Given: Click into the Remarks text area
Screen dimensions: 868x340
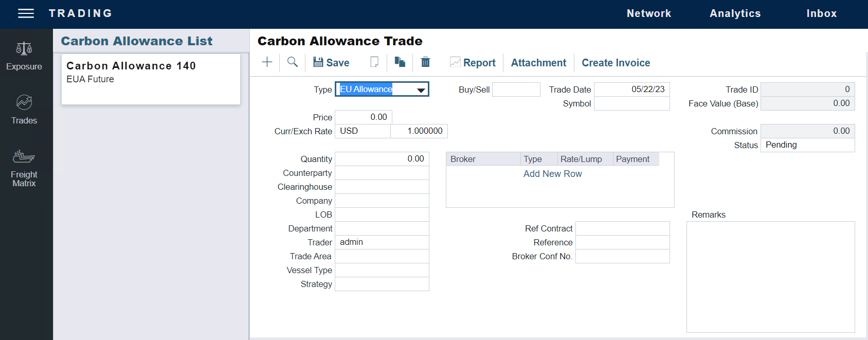Looking at the screenshot, I should coord(770,277).
